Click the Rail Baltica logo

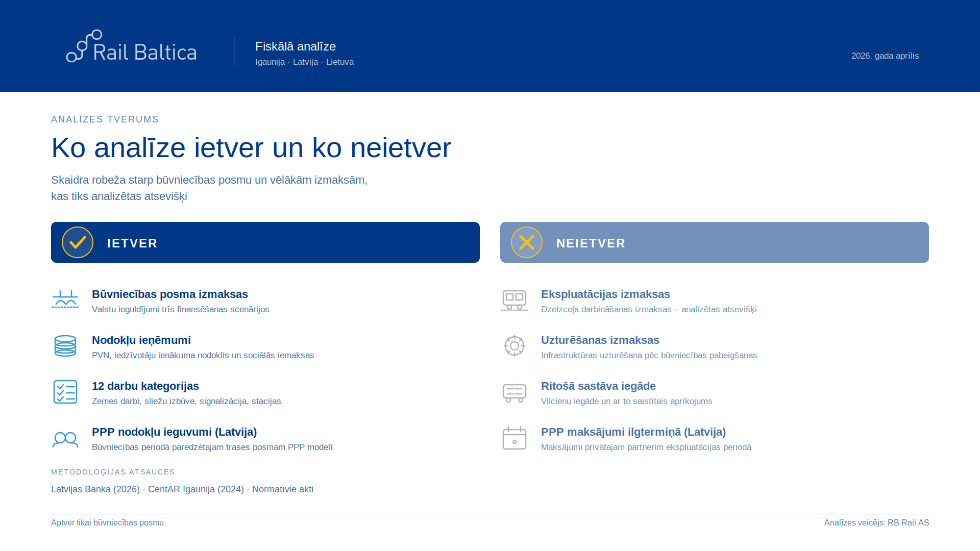click(131, 46)
